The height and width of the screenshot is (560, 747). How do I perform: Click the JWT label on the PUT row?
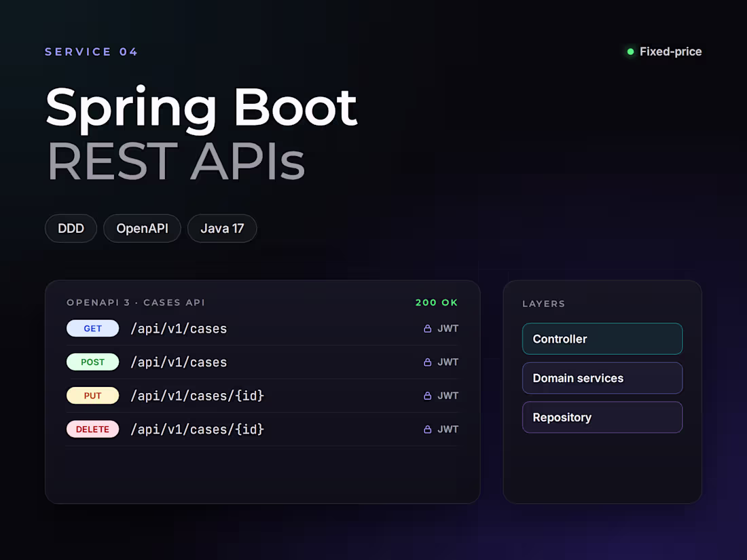pyautogui.click(x=448, y=396)
